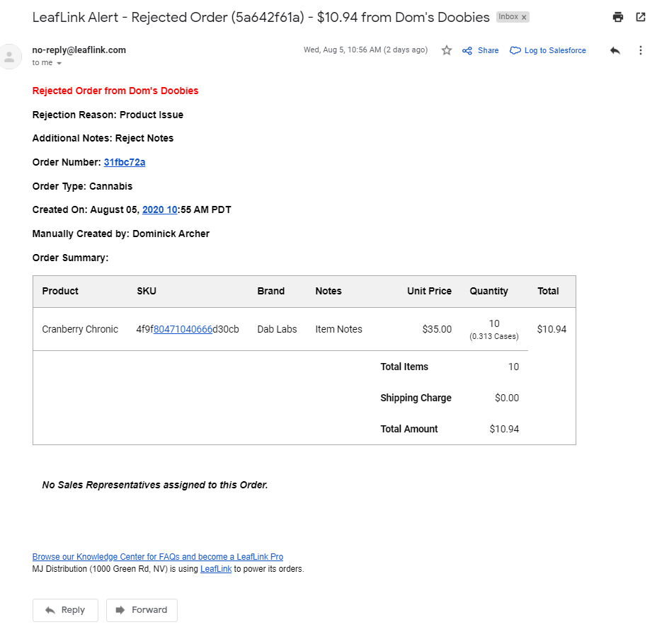
Task: Click sender address no-reply@leaflink.com
Action: 79,50
